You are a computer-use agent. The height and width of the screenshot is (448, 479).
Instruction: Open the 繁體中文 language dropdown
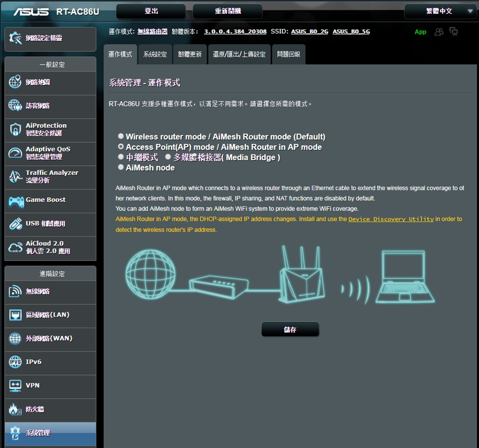click(440, 11)
